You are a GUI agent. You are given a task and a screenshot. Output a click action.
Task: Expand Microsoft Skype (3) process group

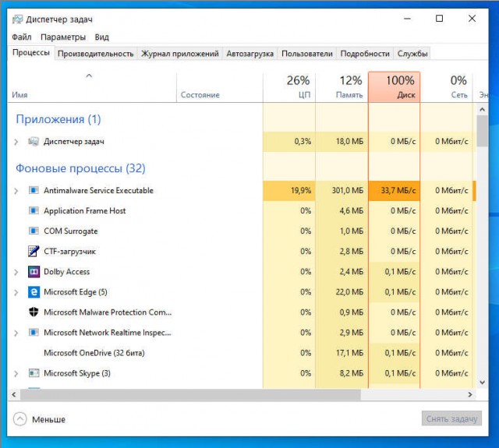coord(16,374)
